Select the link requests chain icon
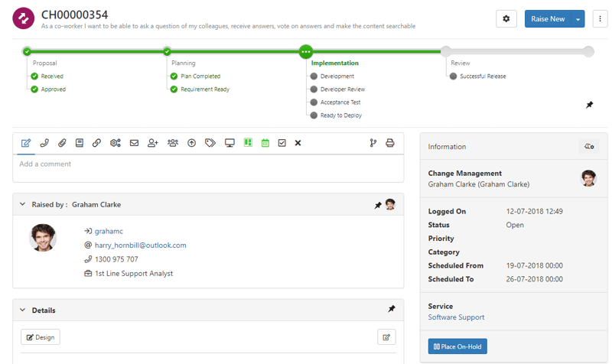This screenshot has width=612, height=364. pos(97,143)
